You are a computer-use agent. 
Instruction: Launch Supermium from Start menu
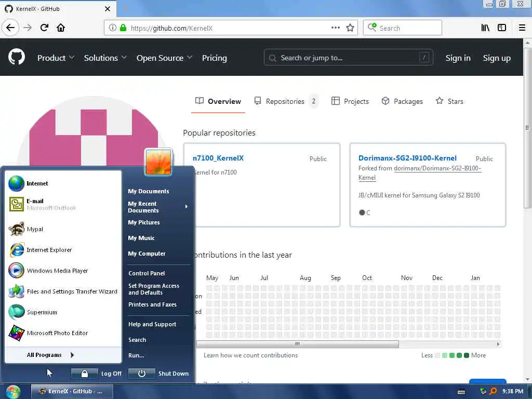point(63,312)
